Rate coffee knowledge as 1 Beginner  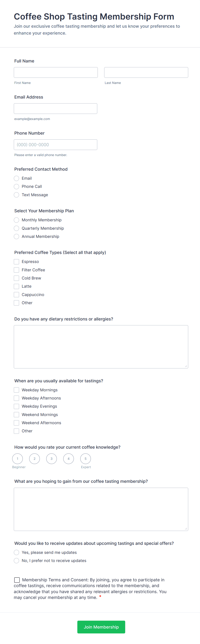click(x=17, y=459)
